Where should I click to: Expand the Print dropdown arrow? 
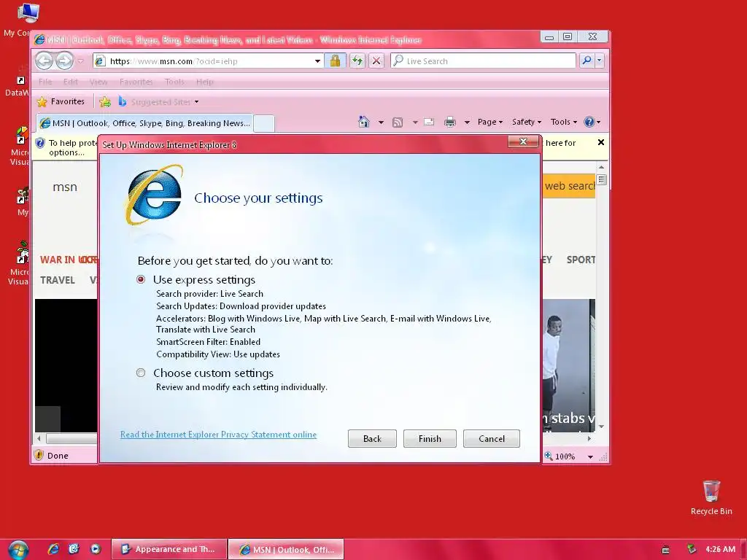[x=467, y=122]
